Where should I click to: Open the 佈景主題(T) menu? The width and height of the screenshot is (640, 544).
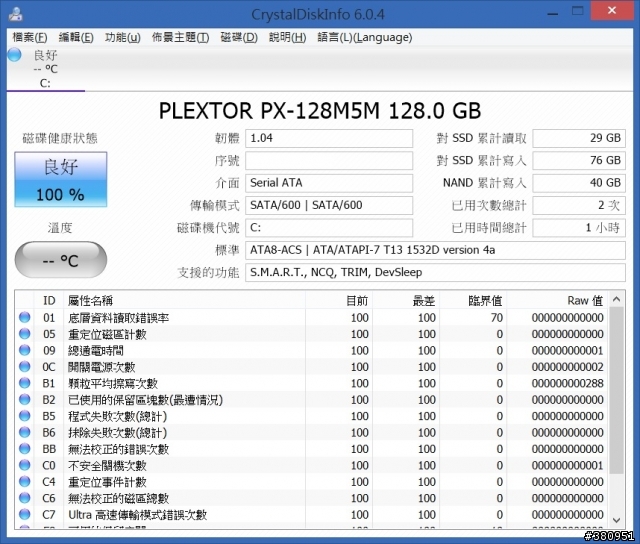(x=180, y=38)
